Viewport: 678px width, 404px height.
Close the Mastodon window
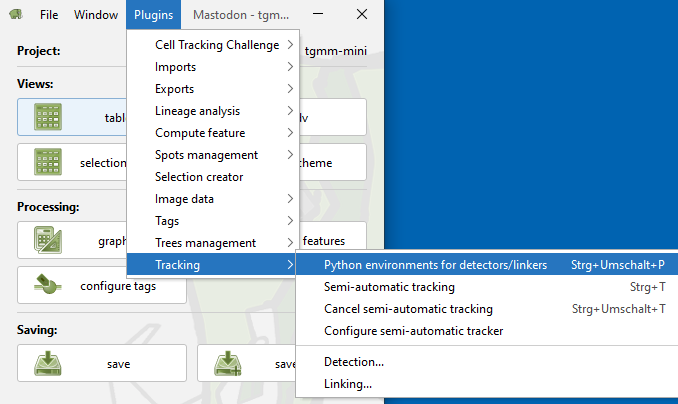362,14
